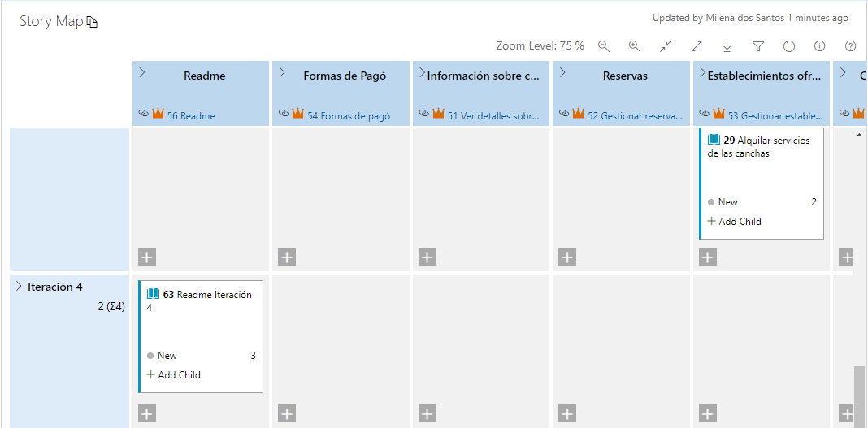Image resolution: width=868 pixels, height=428 pixels.
Task: Open card 63 Readme Iteración 4 title
Action: coord(199,300)
